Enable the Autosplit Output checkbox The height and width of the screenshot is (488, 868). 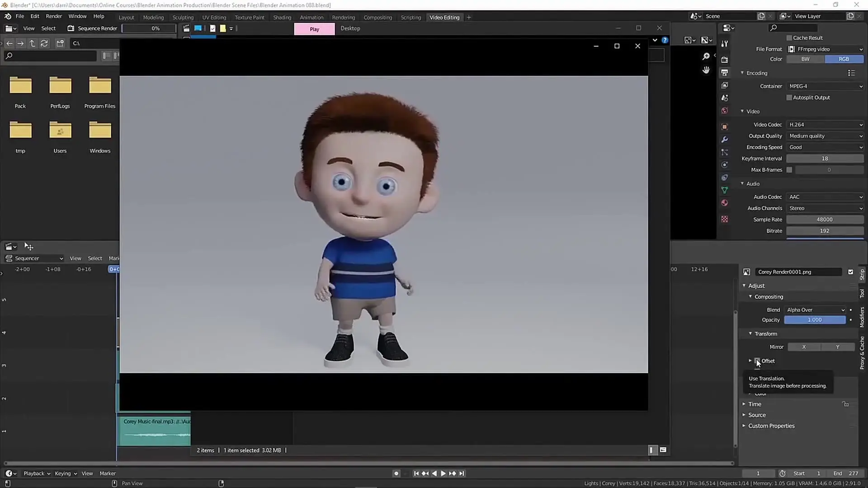pyautogui.click(x=789, y=98)
